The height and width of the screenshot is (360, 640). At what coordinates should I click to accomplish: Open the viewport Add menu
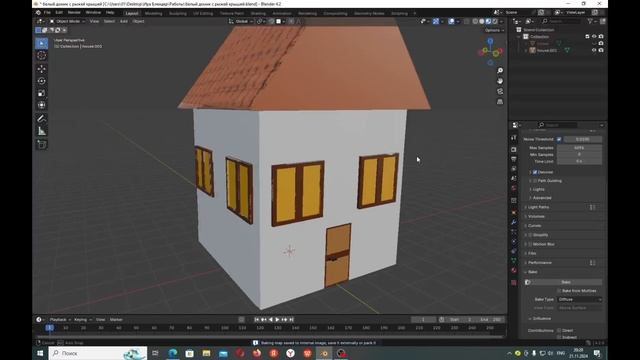123,21
